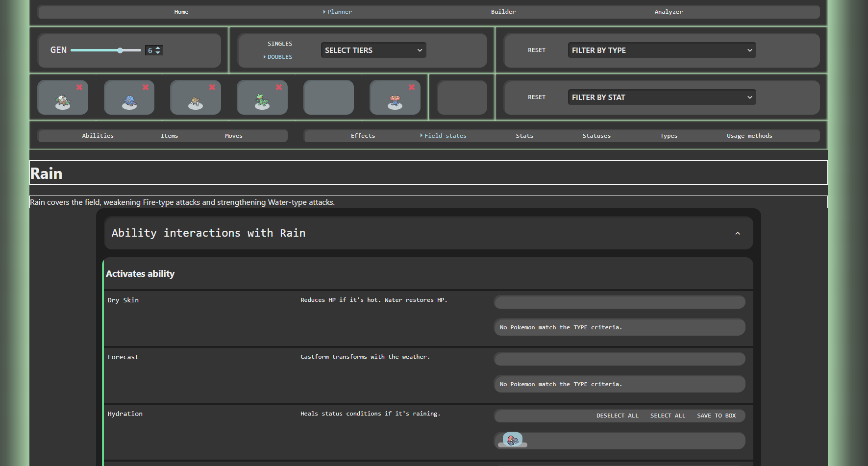Select the Vileplume team slot sprite
The width and height of the screenshot is (868, 466).
click(x=395, y=101)
